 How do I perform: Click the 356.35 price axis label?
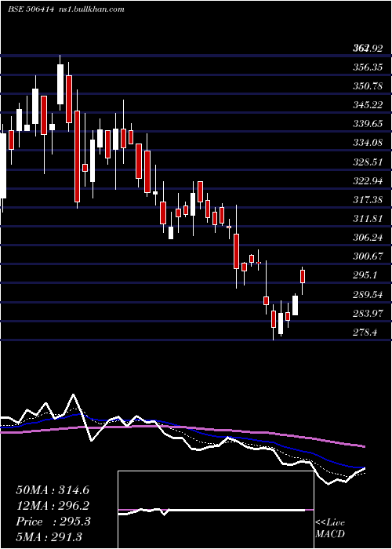(x=368, y=67)
